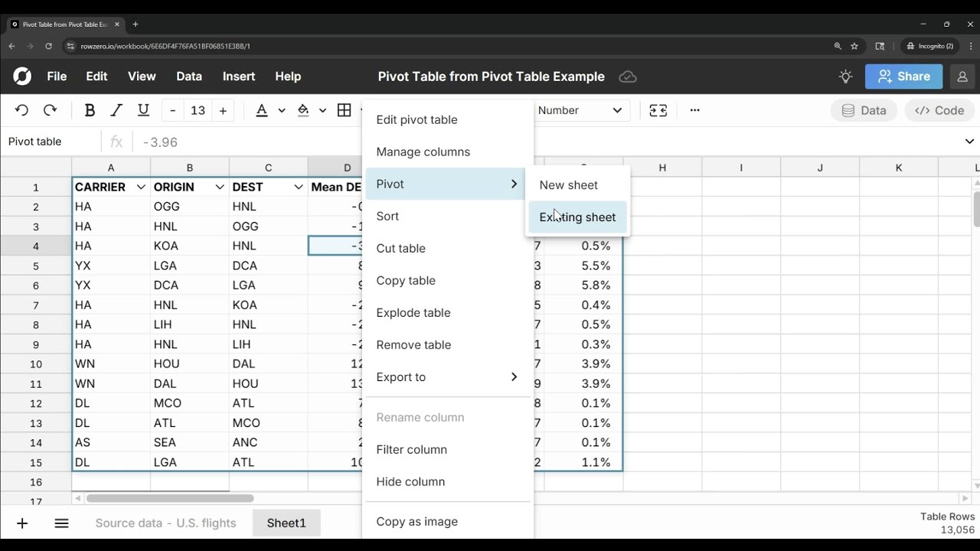Click the Redo arrow icon

tap(51, 110)
